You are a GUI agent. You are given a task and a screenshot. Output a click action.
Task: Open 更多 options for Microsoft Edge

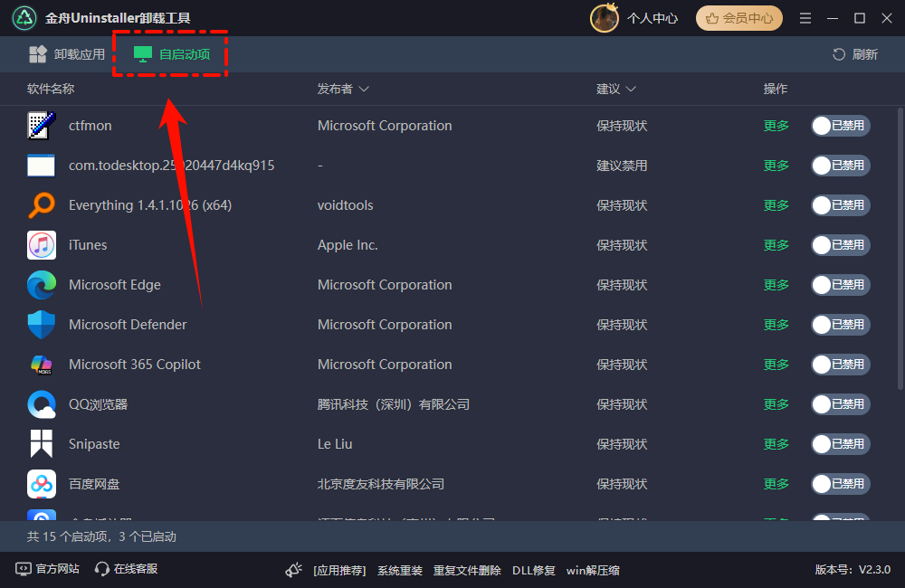(776, 285)
